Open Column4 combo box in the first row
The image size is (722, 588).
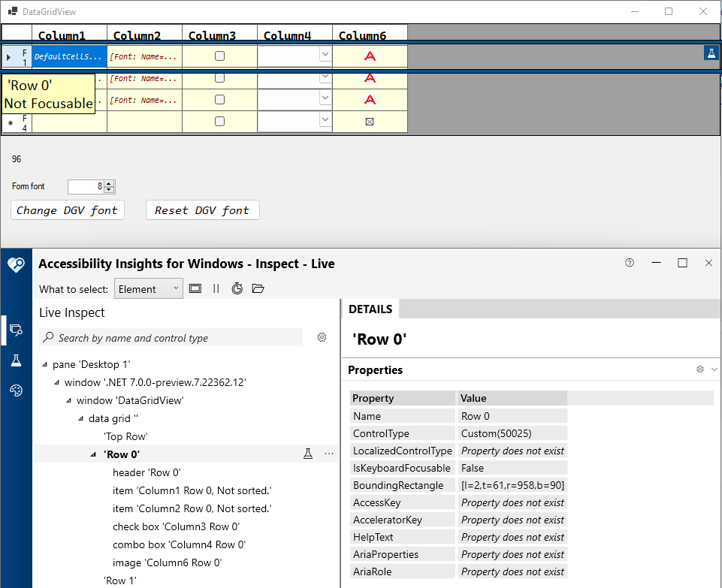(x=325, y=54)
